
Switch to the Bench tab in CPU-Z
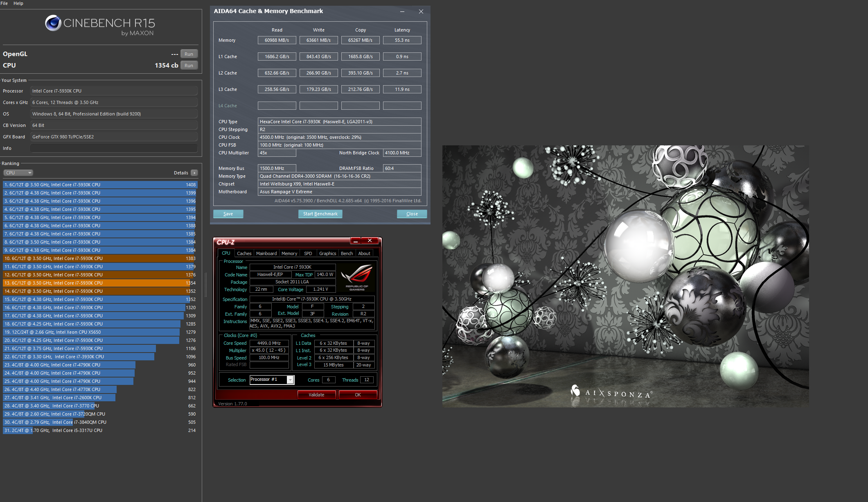coord(347,253)
